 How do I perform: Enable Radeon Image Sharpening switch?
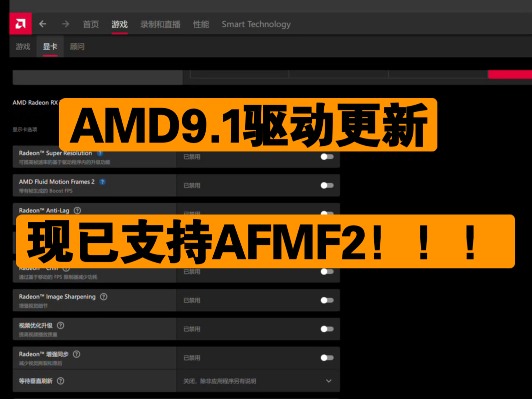(327, 300)
